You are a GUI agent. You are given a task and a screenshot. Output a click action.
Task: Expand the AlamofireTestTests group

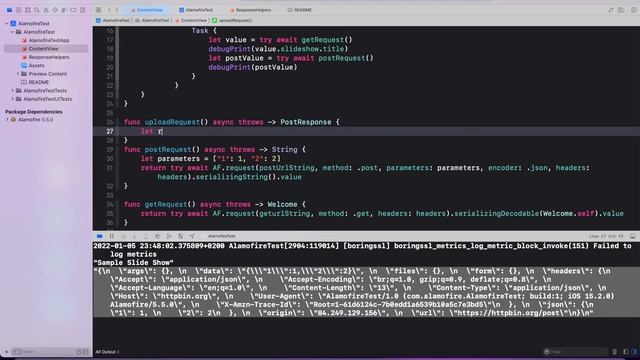[x=12, y=91]
